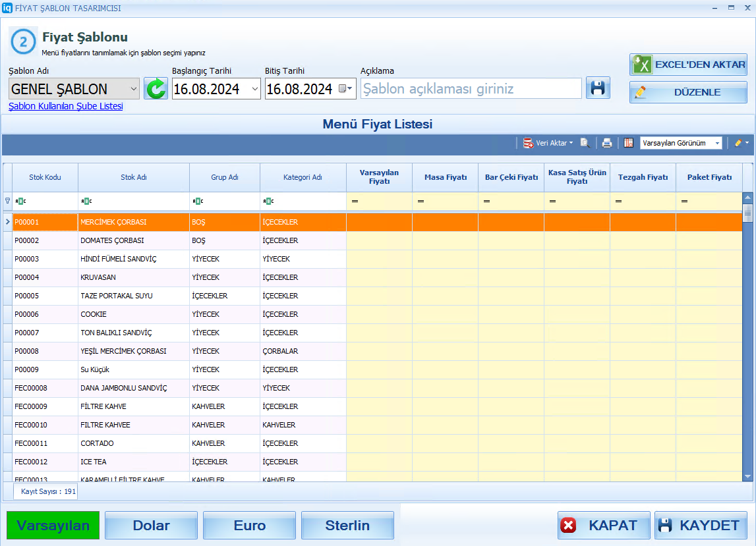
Task: Sort by the Stok Kodu column header
Action: click(45, 177)
